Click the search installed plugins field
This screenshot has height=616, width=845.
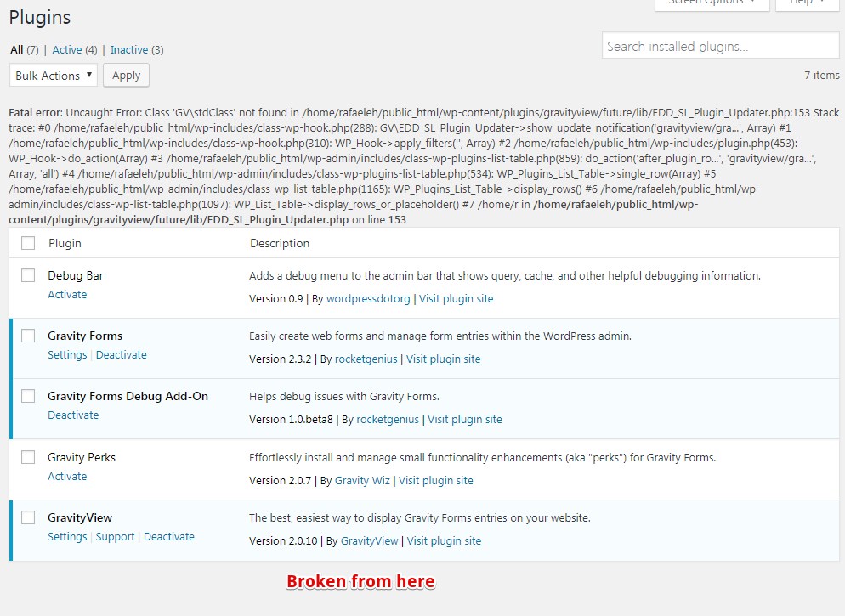pos(720,45)
